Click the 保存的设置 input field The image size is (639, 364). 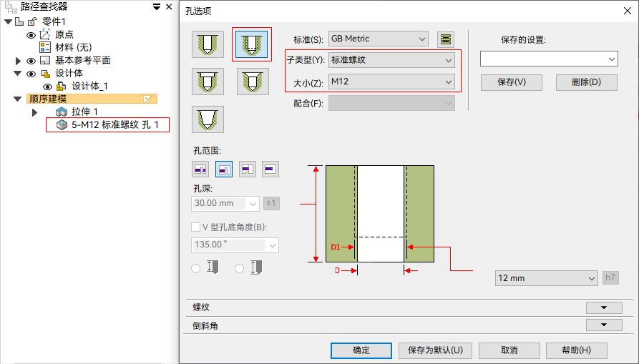549,59
